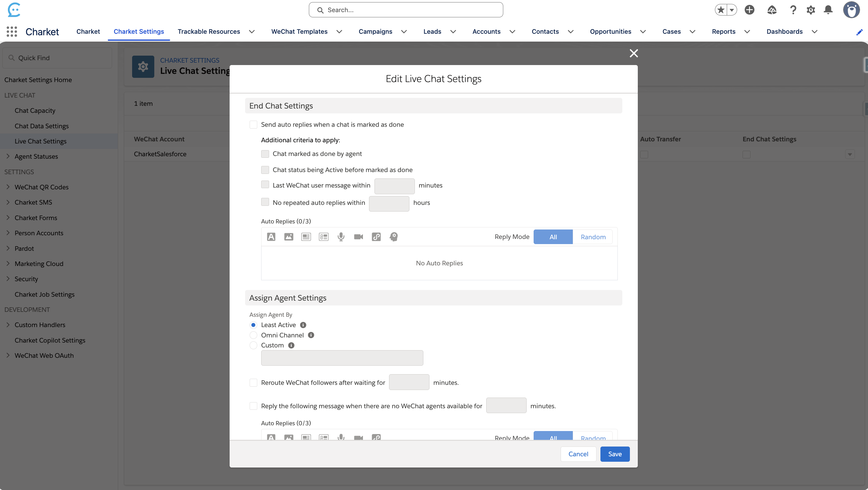Add an image auto reply in End Chat Settings
The height and width of the screenshot is (490, 868).
click(x=289, y=237)
